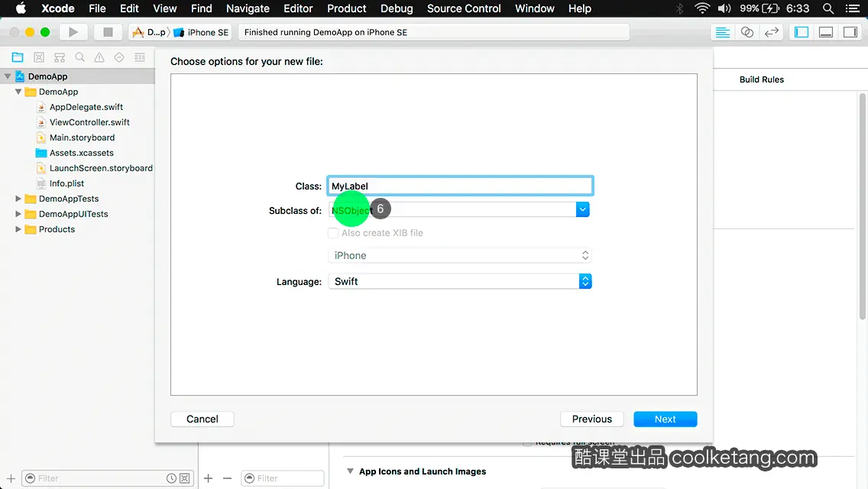Open the iPhone device popup
The image size is (868, 489).
[x=459, y=255]
